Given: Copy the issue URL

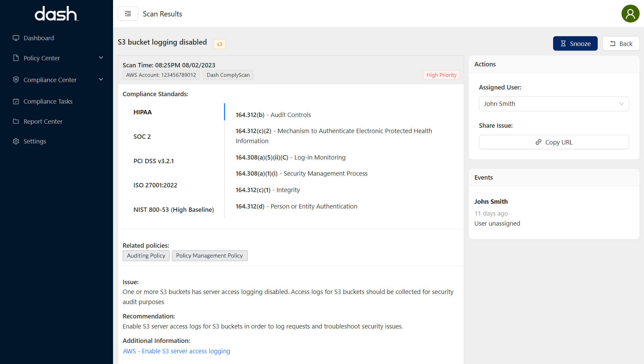Looking at the screenshot, I should tap(554, 142).
